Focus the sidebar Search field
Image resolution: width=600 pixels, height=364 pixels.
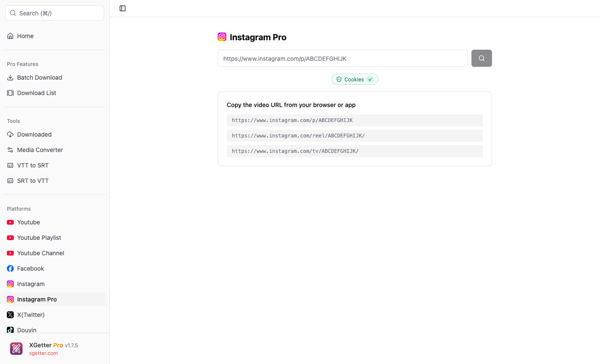point(54,13)
